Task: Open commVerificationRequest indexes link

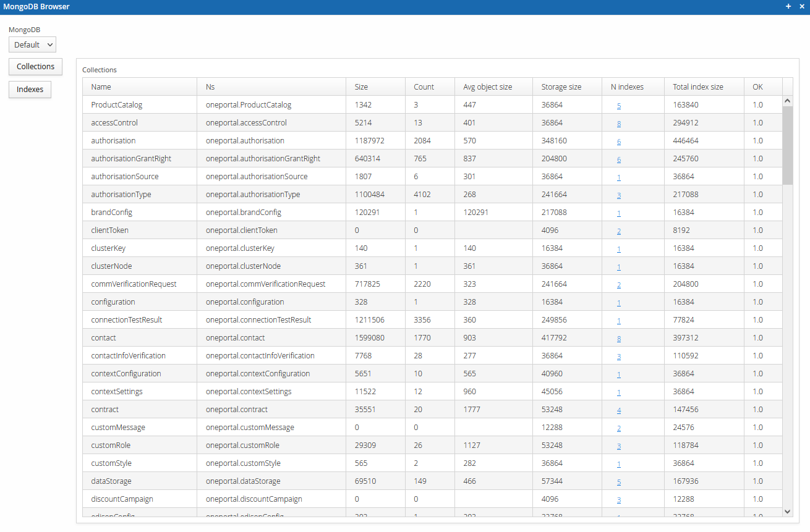Action: pyautogui.click(x=619, y=285)
